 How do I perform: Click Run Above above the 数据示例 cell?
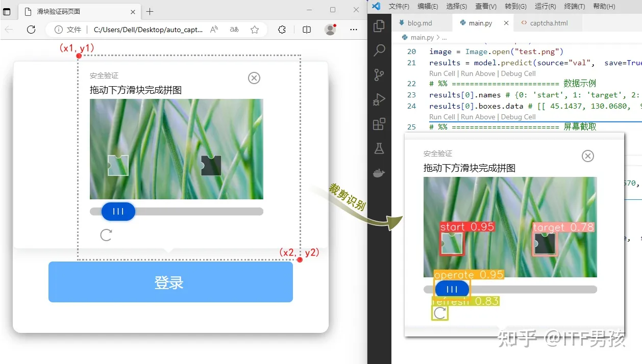478,73
